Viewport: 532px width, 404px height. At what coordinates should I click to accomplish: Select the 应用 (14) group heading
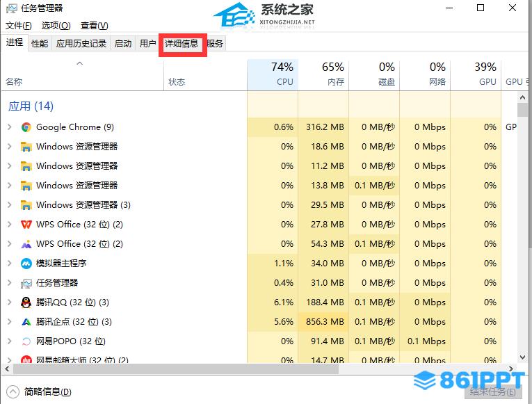click(31, 106)
